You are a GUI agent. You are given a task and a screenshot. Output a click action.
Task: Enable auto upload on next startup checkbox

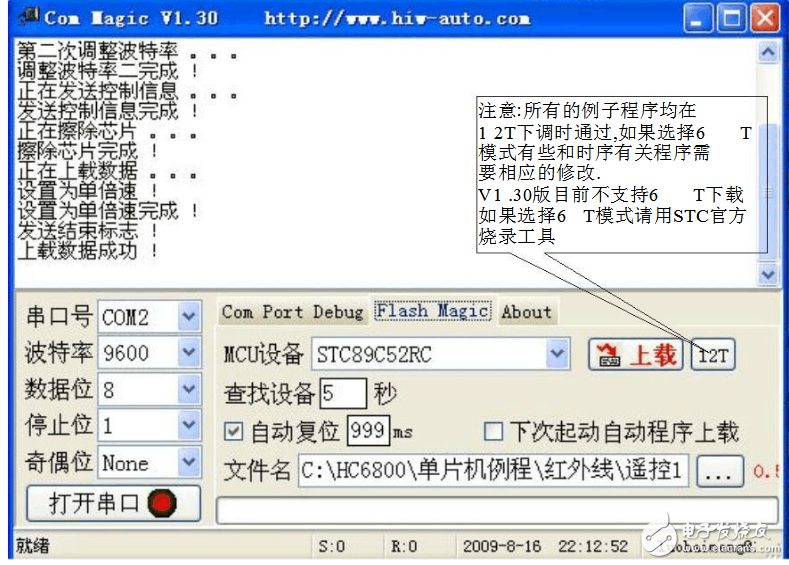tap(493, 432)
